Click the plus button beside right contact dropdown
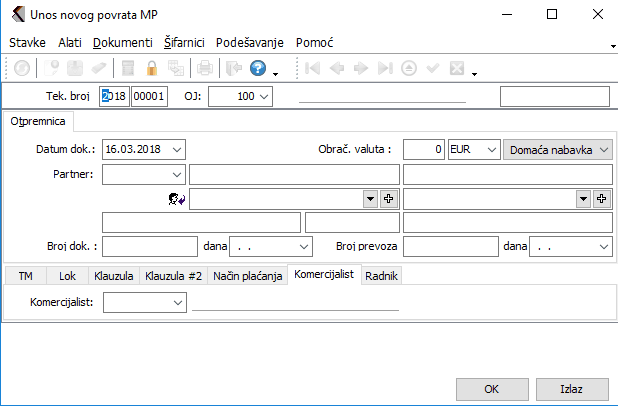 click(x=602, y=199)
